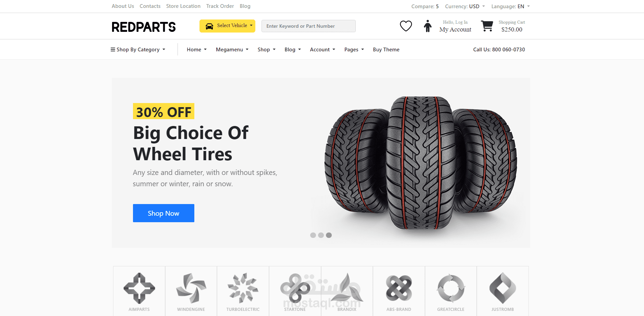
Task: Click the AIMPARTS brand logo
Action: click(x=139, y=288)
